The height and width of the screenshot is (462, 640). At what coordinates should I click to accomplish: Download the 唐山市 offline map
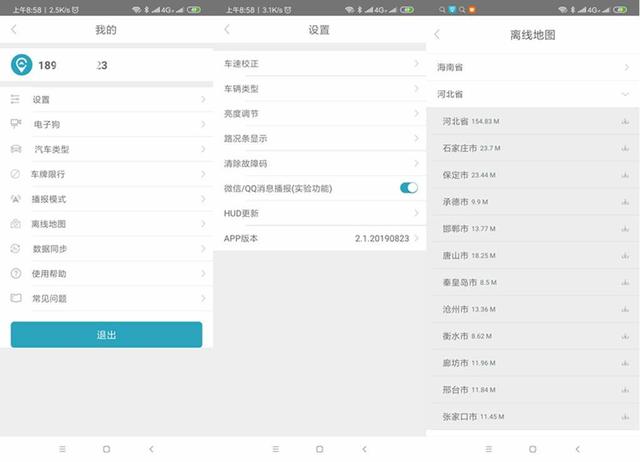click(x=625, y=256)
